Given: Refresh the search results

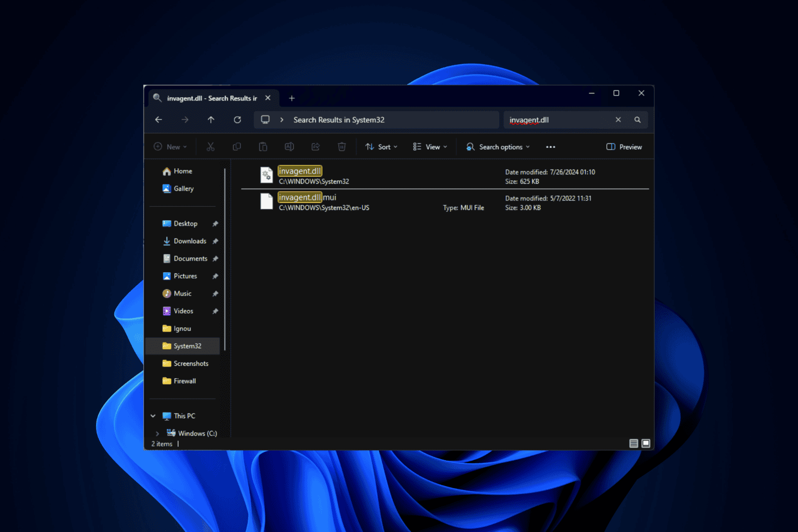Looking at the screenshot, I should 237,119.
